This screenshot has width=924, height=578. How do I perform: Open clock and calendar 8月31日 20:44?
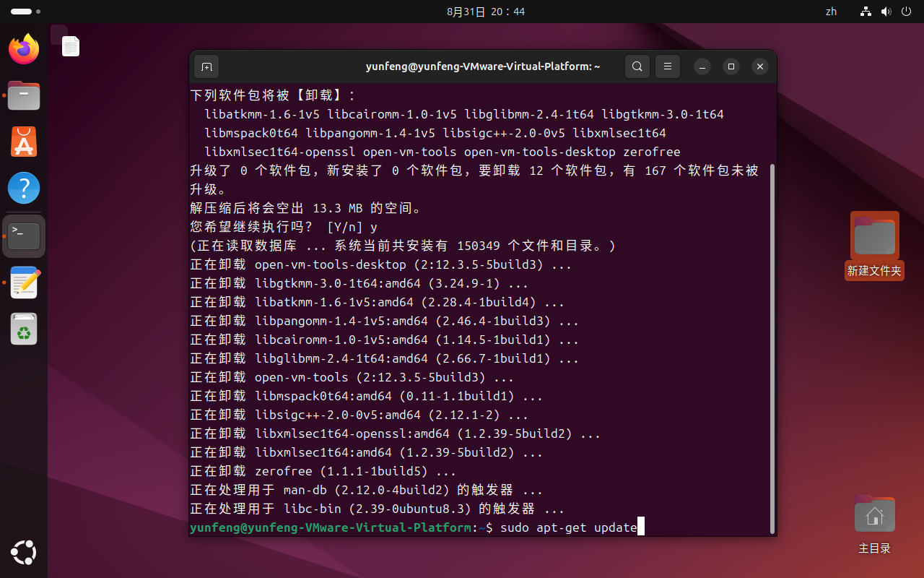tap(486, 12)
